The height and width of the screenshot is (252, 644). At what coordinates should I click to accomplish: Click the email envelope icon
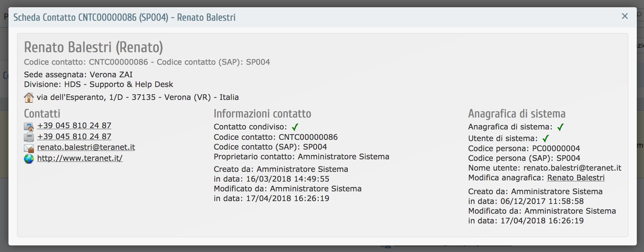(x=29, y=148)
